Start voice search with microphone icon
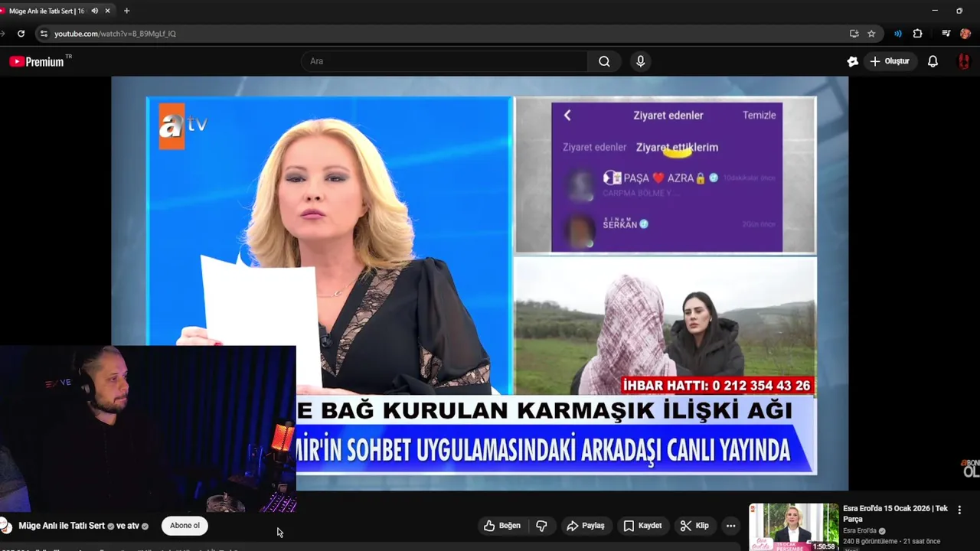Viewport: 980px width, 551px height. tap(641, 61)
